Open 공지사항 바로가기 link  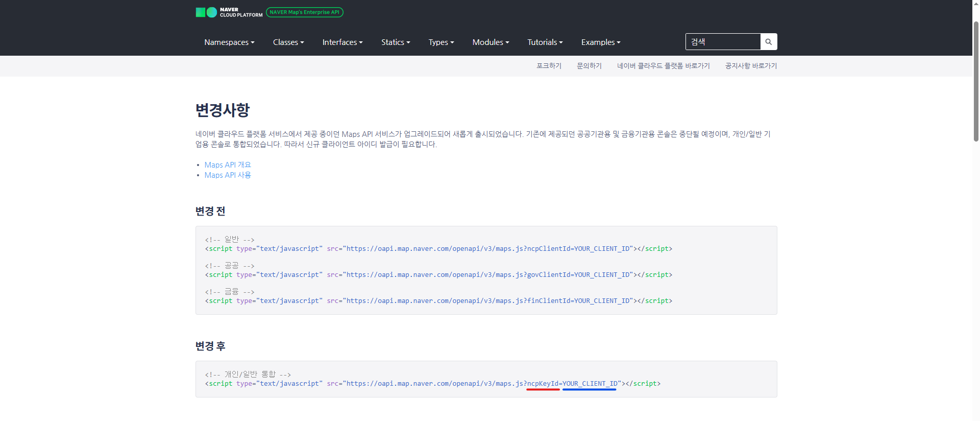tap(751, 66)
